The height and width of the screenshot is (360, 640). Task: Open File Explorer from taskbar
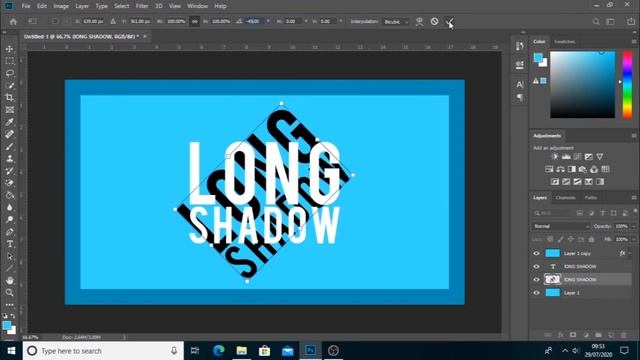click(242, 351)
